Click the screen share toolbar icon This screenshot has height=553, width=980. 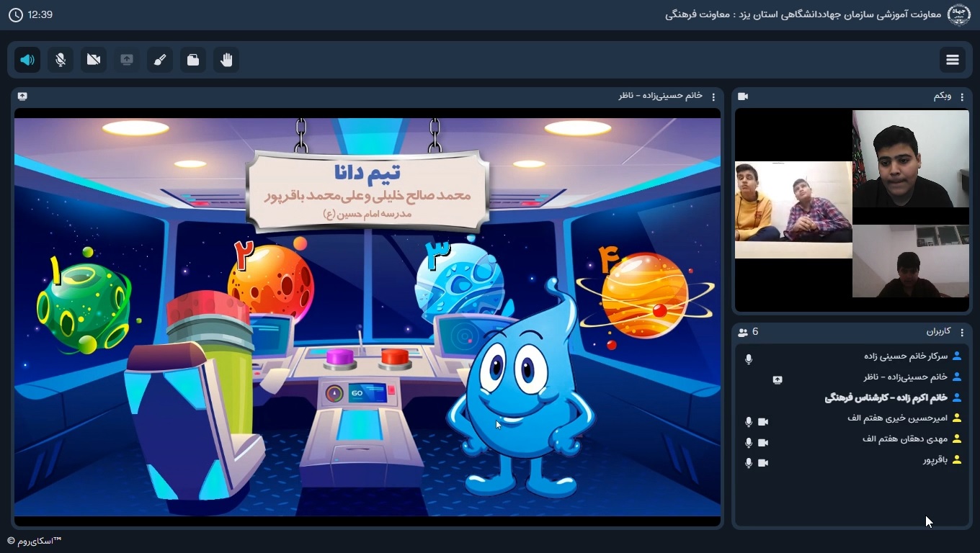[127, 60]
